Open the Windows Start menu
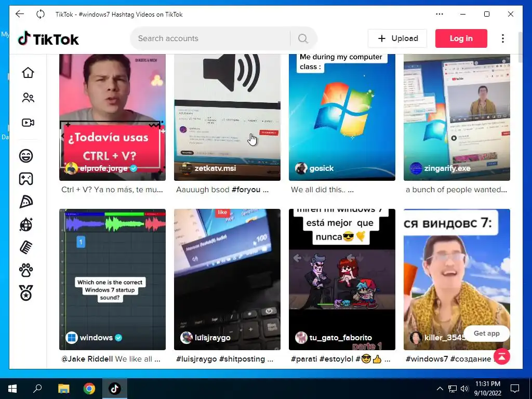 [x=12, y=389]
